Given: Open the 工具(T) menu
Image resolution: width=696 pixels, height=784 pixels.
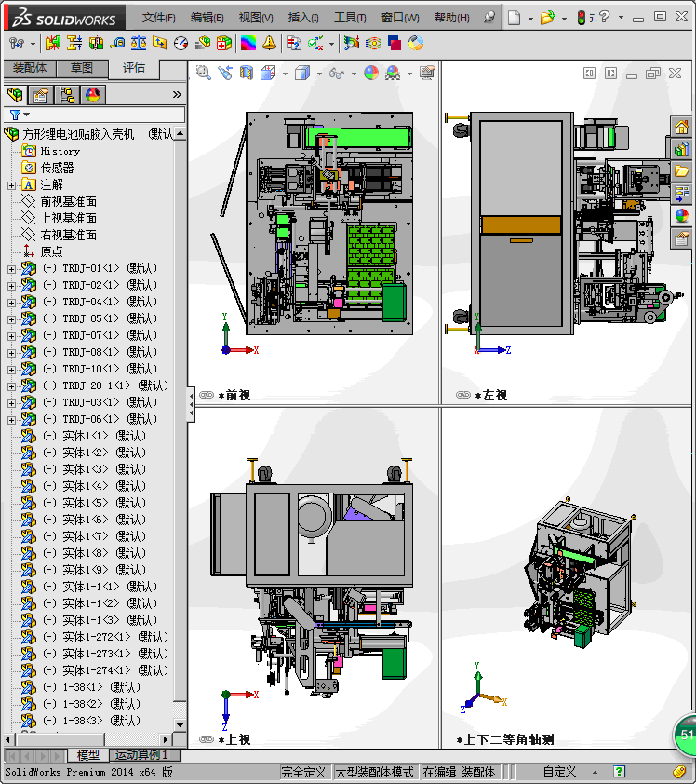Looking at the screenshot, I should (350, 18).
